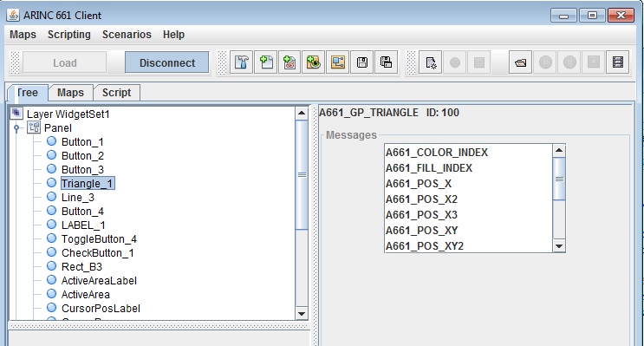Click the grayed stop square beside record

coord(479,62)
